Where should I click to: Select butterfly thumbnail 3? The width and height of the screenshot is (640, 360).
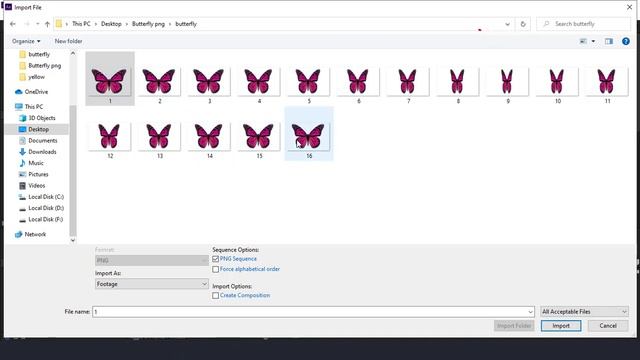click(209, 81)
